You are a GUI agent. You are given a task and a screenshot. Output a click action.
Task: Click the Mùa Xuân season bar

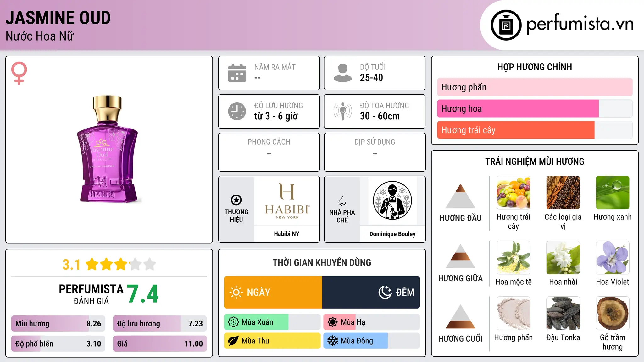[272, 322]
